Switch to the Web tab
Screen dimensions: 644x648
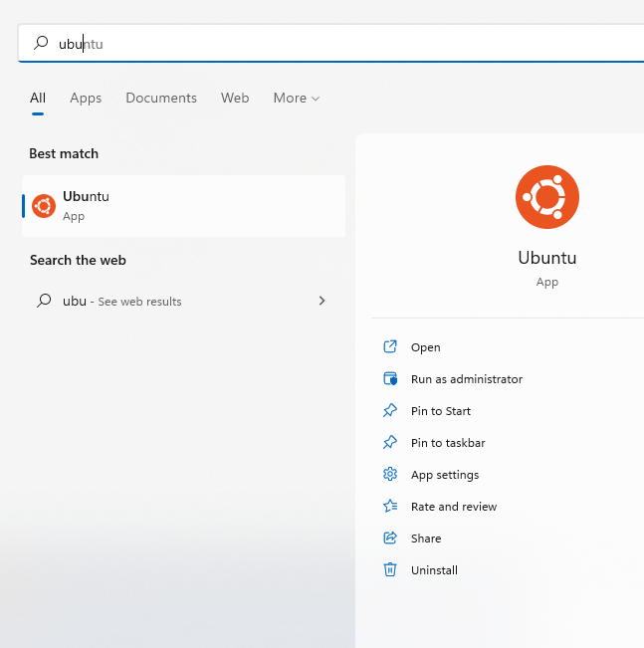pyautogui.click(x=235, y=98)
